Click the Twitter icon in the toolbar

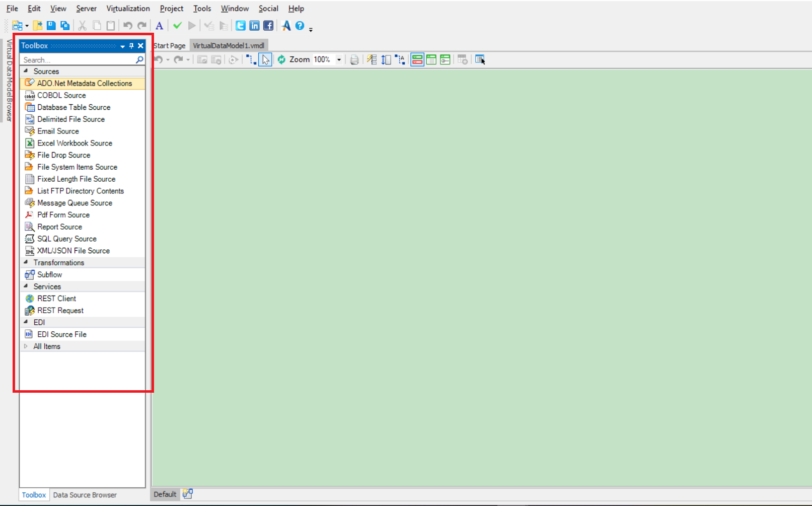coord(241,26)
